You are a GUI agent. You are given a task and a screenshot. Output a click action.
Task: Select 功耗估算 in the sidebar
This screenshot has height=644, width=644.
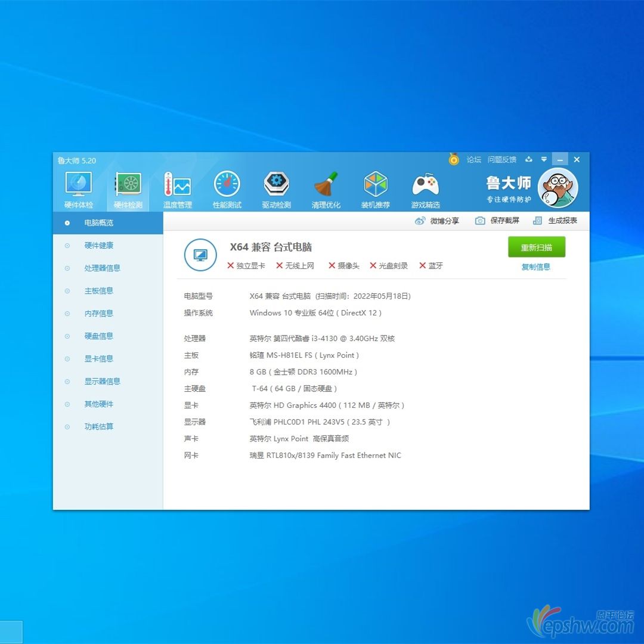[x=108, y=426]
